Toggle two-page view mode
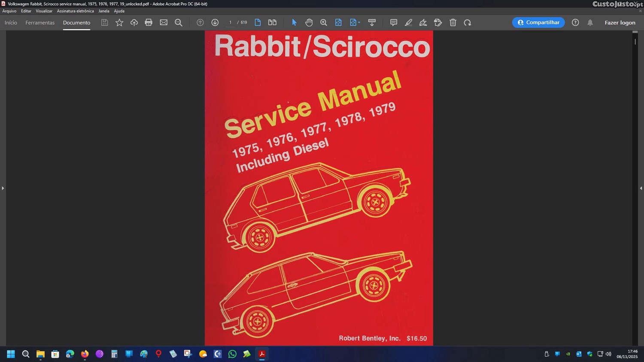The image size is (644, 362). pos(272,22)
